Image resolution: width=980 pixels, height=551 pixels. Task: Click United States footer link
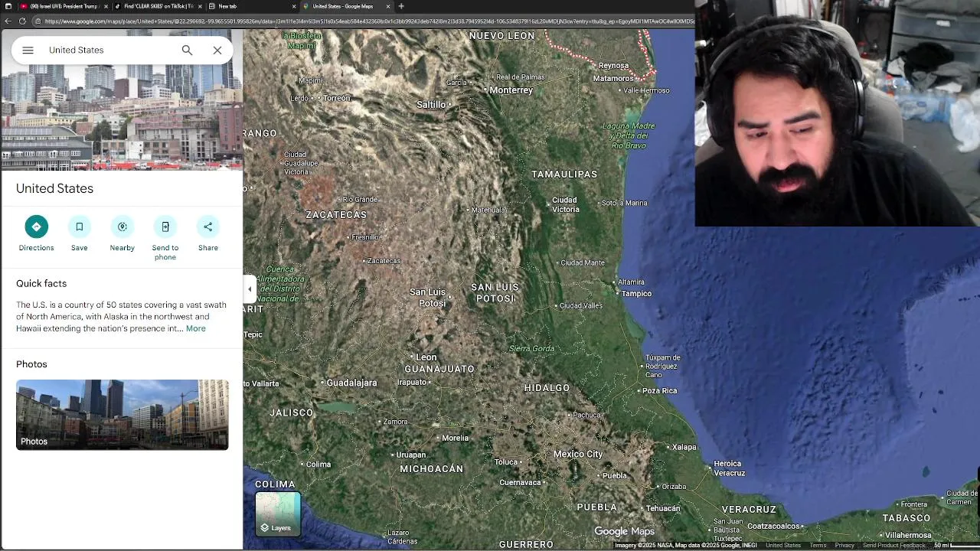(783, 545)
